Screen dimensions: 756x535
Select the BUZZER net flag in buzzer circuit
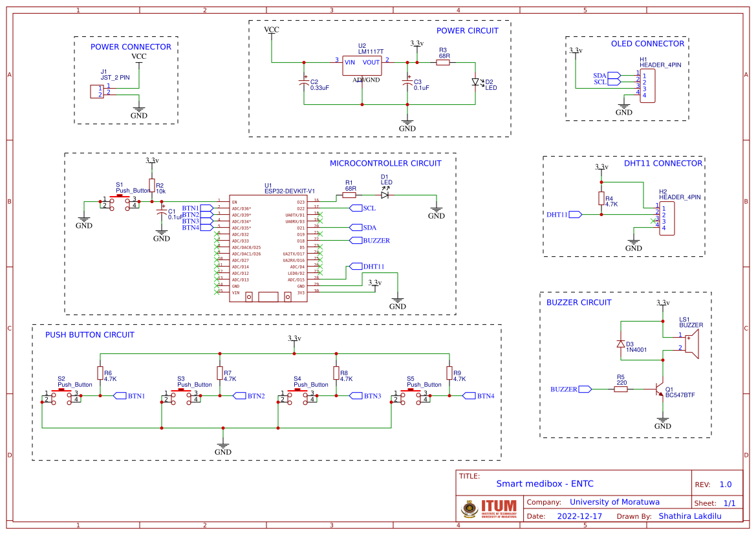coord(575,389)
